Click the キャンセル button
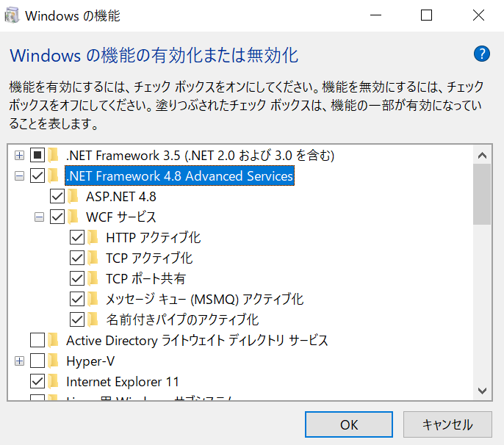 447,424
